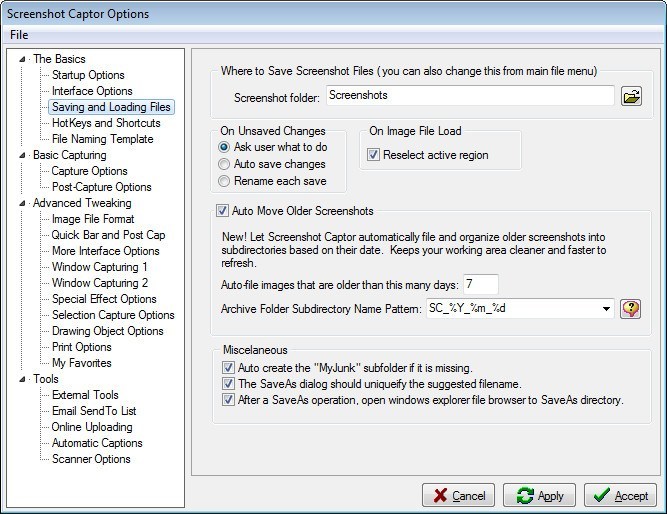Select the Ask user what to do option

[224, 147]
